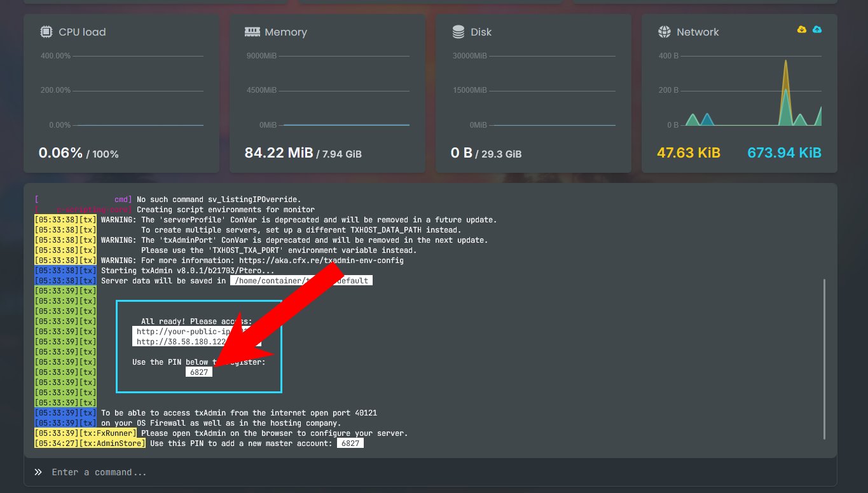Click the 'Memory' card title
The width and height of the screenshot is (868, 493).
click(286, 32)
